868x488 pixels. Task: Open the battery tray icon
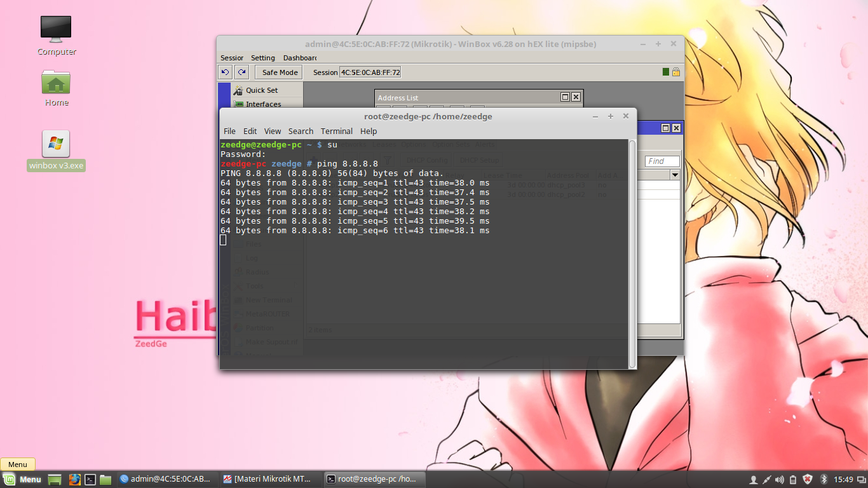point(793,480)
